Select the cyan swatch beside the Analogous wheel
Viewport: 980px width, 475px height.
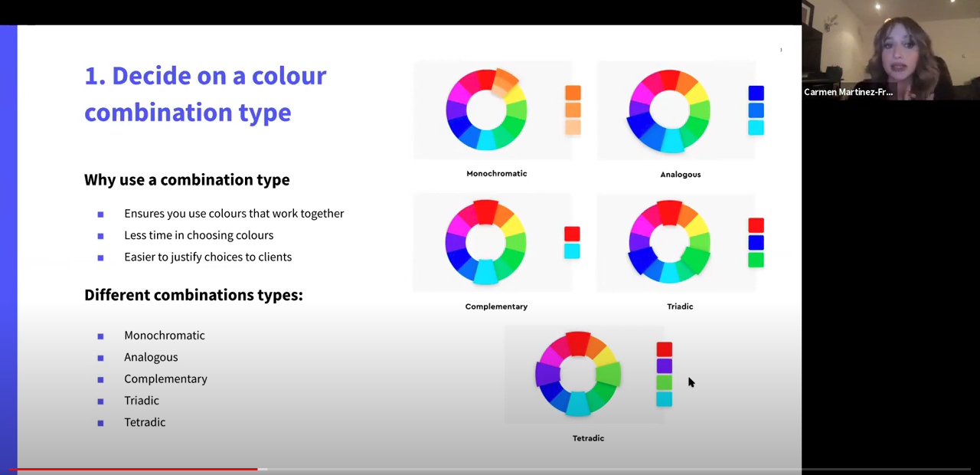pyautogui.click(x=756, y=127)
